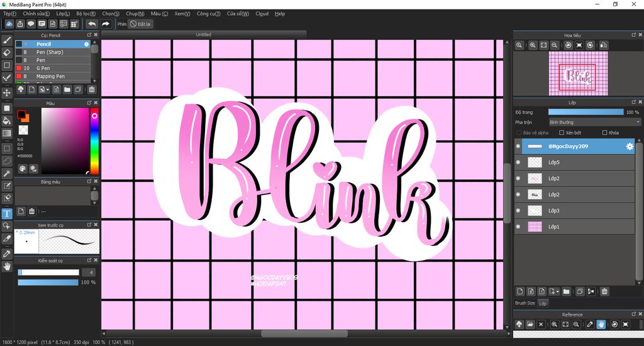Select the Lớp1 layer

click(575, 226)
